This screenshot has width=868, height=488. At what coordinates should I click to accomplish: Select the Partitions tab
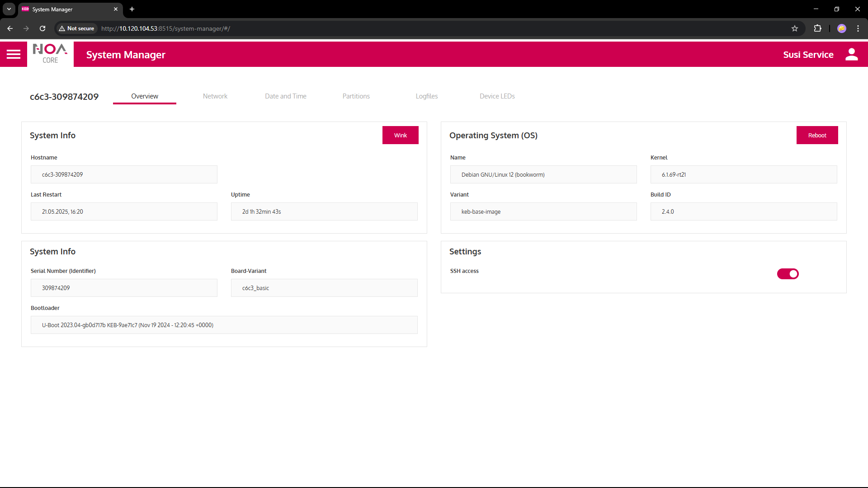click(x=356, y=96)
